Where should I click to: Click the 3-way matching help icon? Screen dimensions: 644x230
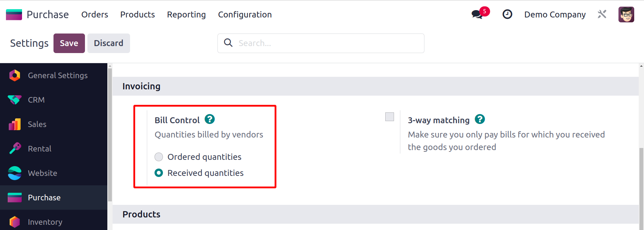[x=480, y=119]
